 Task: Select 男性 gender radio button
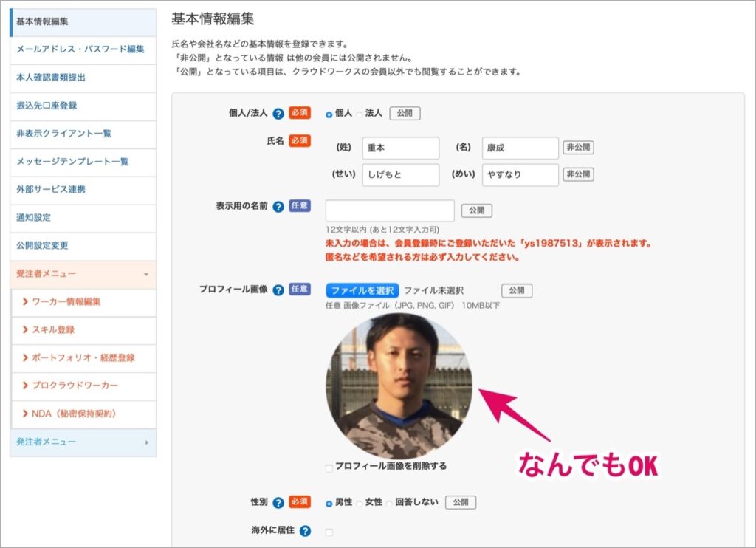pos(329,504)
